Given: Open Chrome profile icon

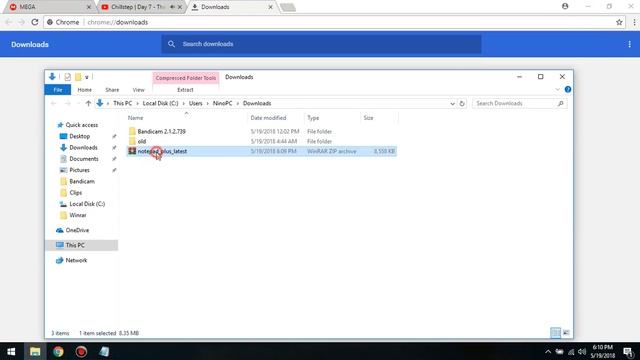Looking at the screenshot, I should point(565,6).
